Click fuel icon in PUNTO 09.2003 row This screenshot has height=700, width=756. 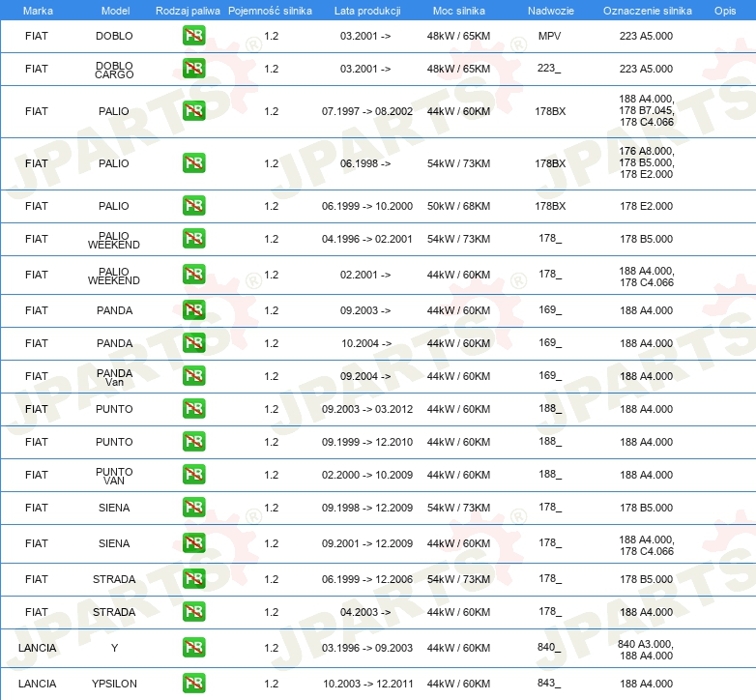[193, 408]
